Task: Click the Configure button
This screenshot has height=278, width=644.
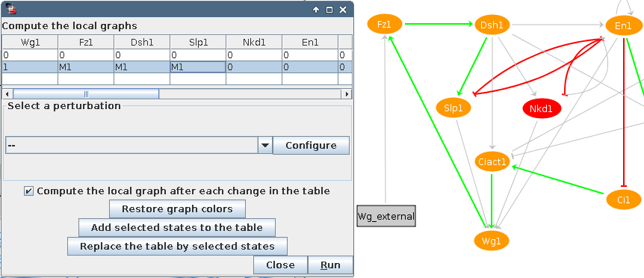Action: click(x=311, y=146)
